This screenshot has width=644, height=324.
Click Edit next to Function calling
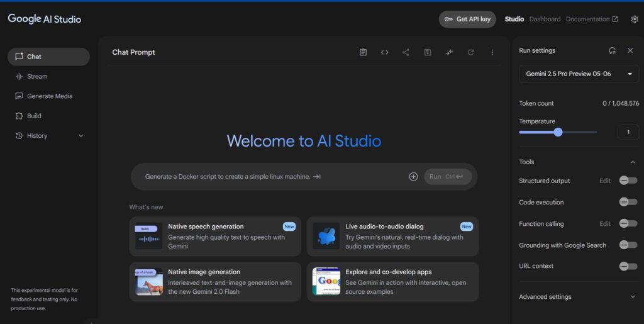tap(604, 224)
